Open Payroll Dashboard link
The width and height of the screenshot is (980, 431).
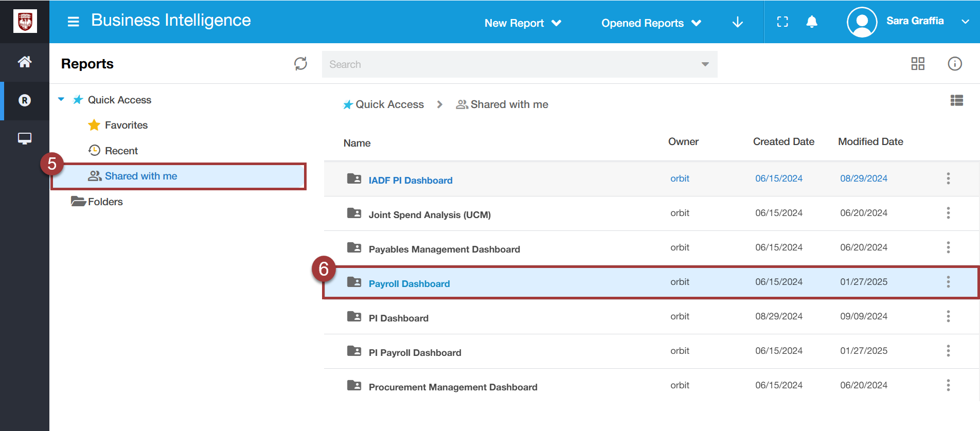(x=409, y=284)
